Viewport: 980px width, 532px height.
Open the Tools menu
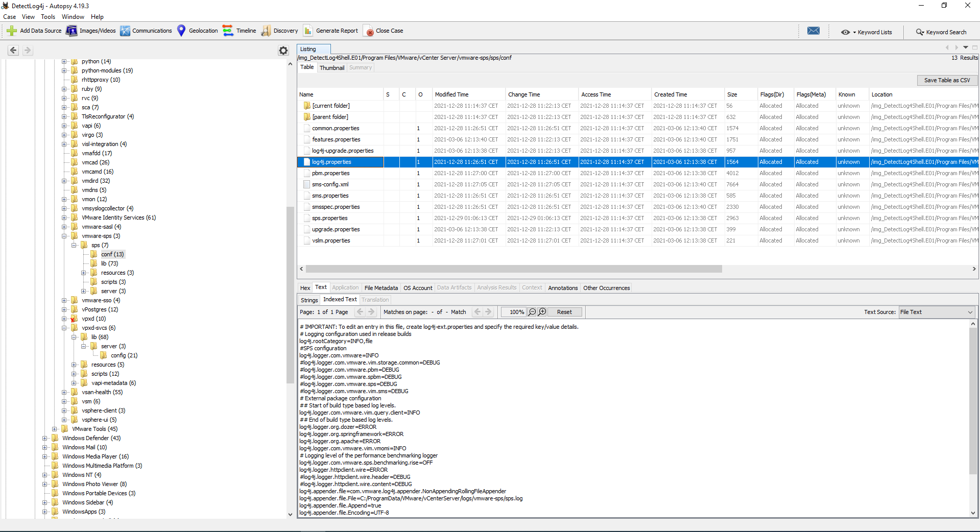coord(48,17)
